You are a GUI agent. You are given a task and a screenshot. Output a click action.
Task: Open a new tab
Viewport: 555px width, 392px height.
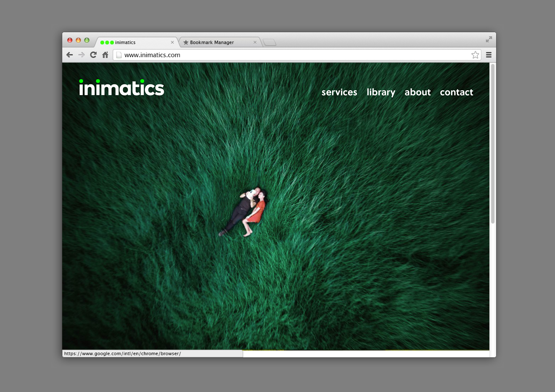(270, 43)
